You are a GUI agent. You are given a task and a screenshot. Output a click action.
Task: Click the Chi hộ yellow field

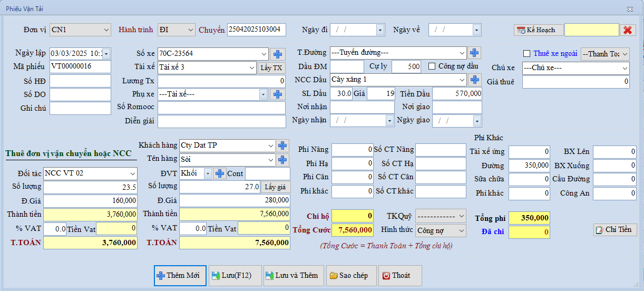point(353,216)
